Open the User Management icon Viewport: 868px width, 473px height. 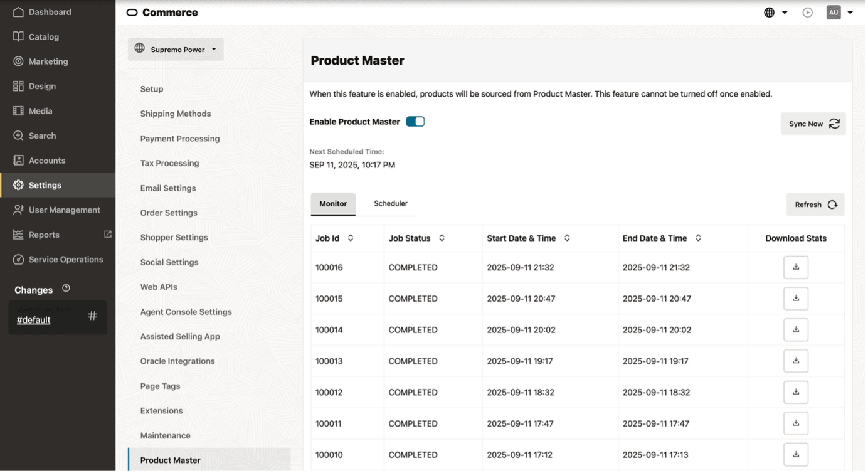coord(19,210)
